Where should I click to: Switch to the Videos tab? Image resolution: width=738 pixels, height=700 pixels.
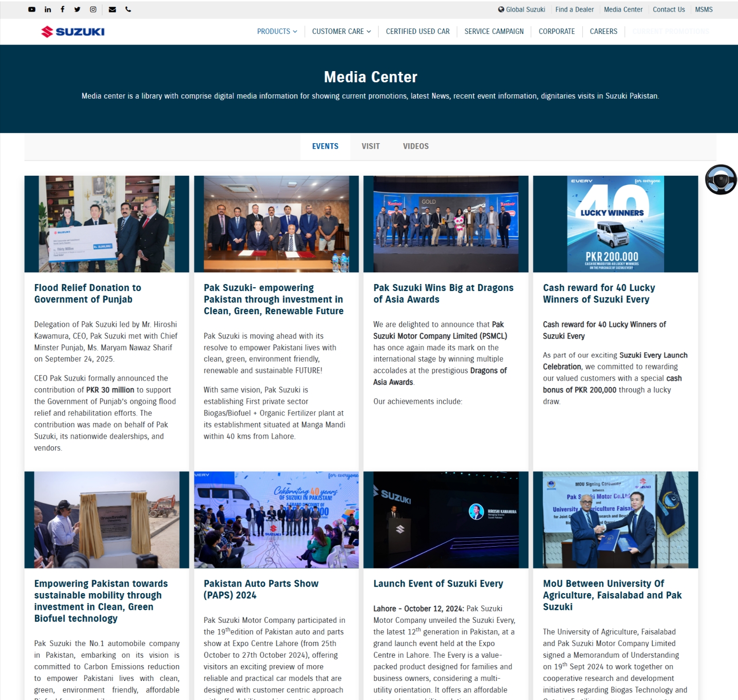coord(415,146)
